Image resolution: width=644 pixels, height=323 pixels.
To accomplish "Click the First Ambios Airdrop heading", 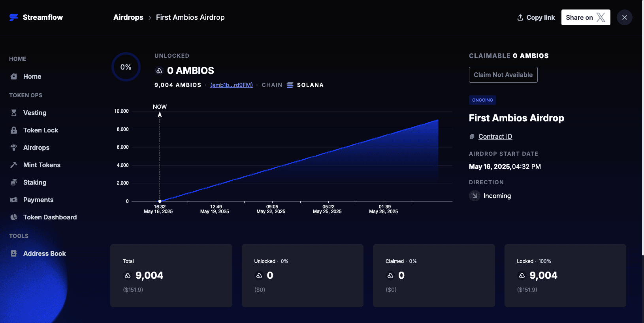I will click(x=516, y=118).
